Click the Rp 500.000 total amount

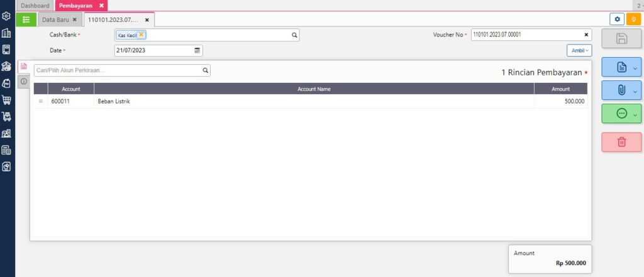point(571,263)
